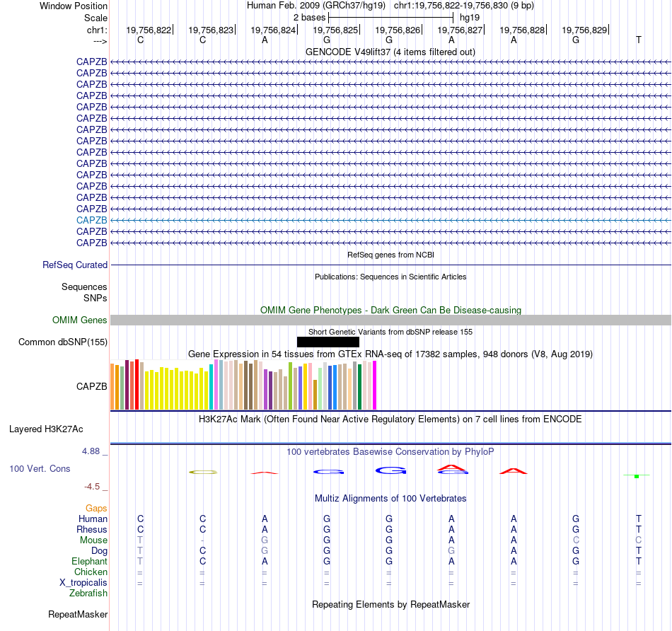
Task: Open Multiz Alignments of 100 Vertebrates title
Action: [x=390, y=498]
